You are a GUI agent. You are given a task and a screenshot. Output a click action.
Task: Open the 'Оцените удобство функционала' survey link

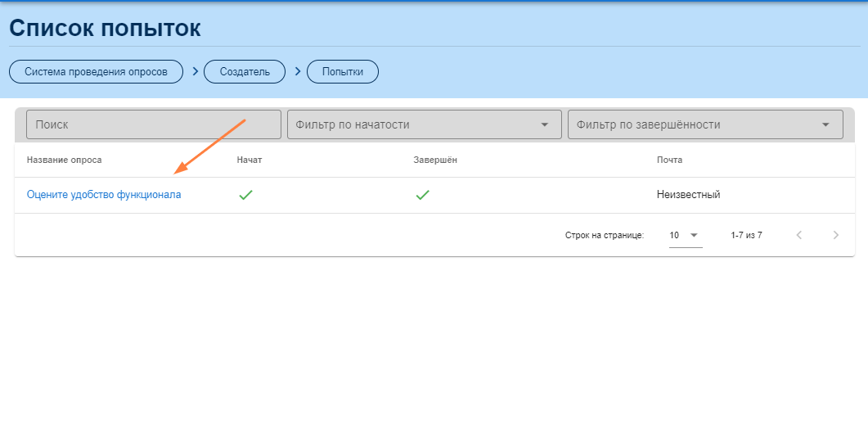tap(104, 195)
